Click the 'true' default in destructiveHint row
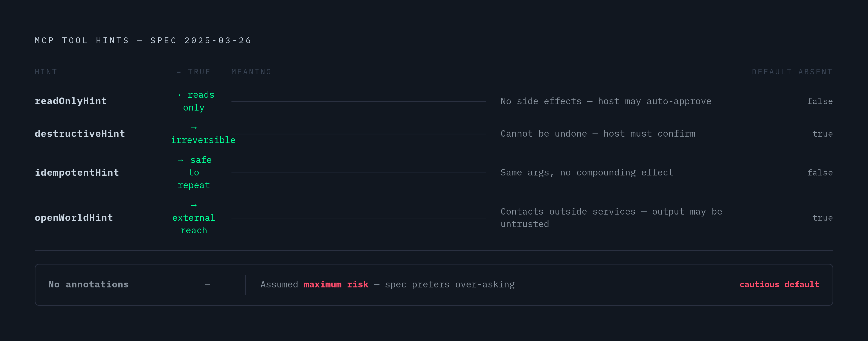 [x=822, y=134]
